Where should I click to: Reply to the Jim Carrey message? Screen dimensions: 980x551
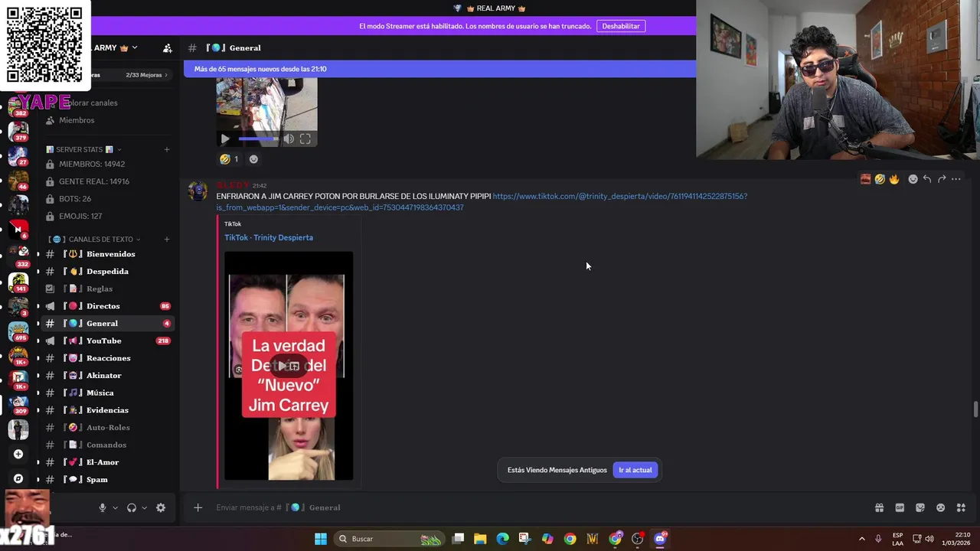point(927,179)
